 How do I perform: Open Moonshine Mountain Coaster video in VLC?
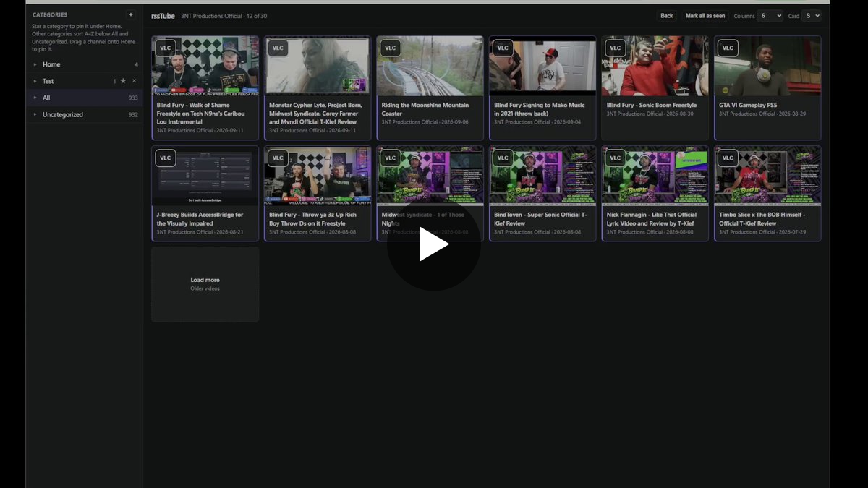[391, 48]
